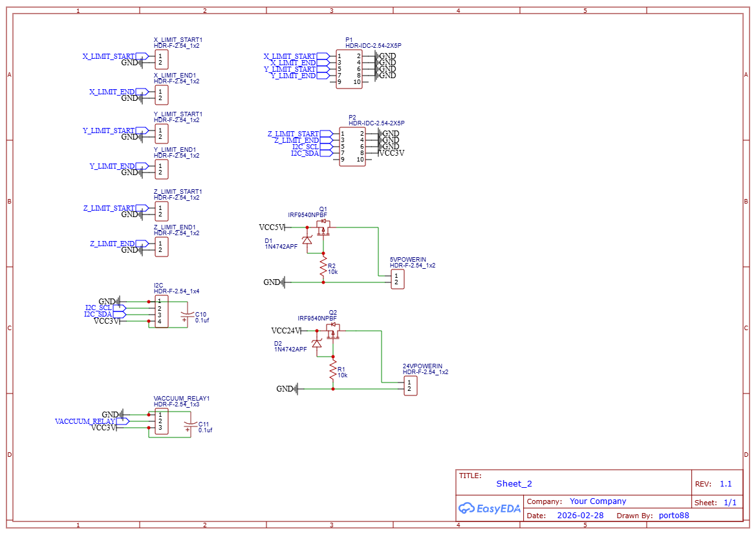Screen dimensions: 756x535
Task: Click the D1 zener diode symbol
Action: (x=307, y=240)
